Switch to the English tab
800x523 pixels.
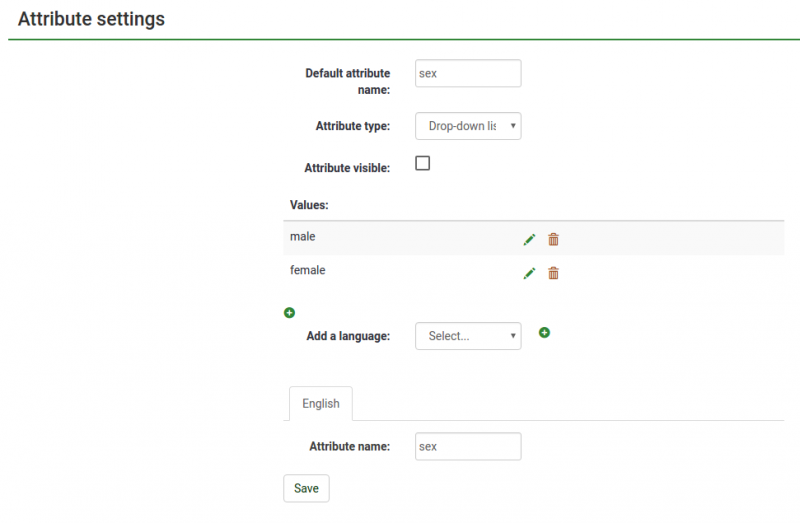[x=320, y=403]
